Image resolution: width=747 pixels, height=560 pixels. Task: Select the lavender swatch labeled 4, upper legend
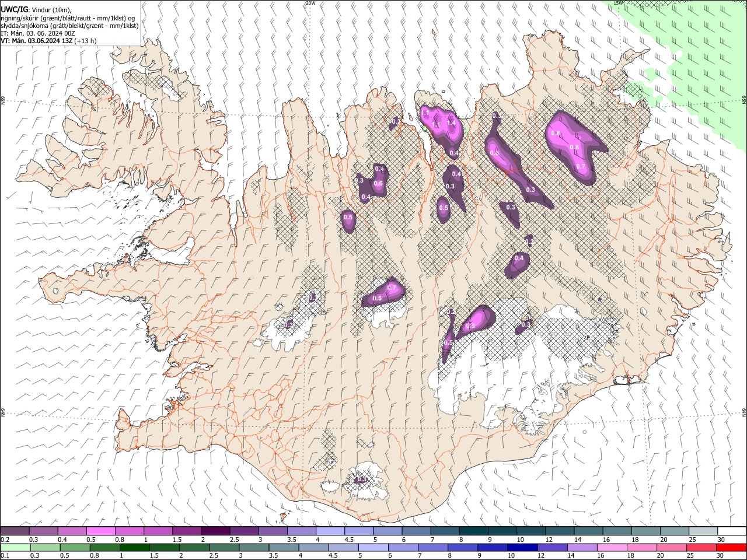[x=330, y=531]
